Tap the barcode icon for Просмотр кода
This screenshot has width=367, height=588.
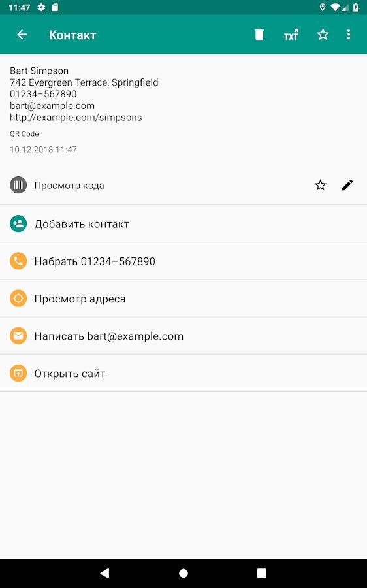coord(18,185)
